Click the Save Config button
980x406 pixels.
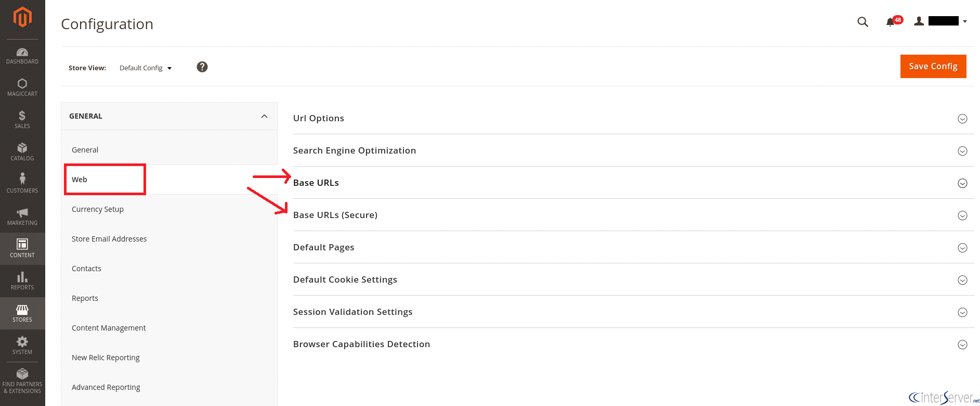933,66
